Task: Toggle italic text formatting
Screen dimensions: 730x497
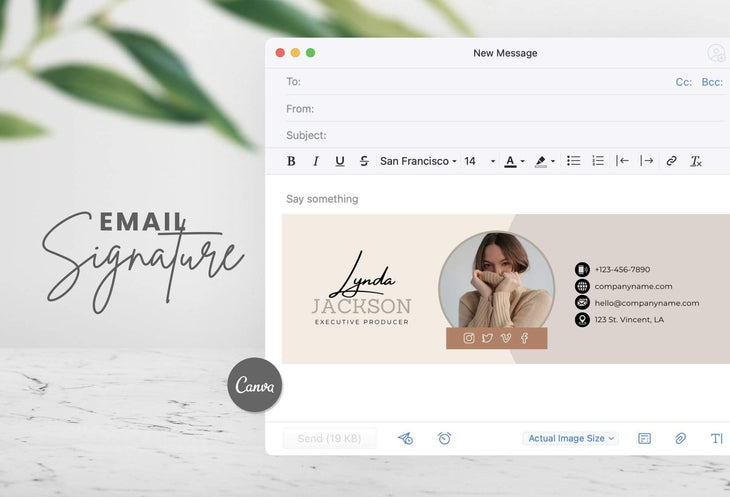Action: click(316, 161)
